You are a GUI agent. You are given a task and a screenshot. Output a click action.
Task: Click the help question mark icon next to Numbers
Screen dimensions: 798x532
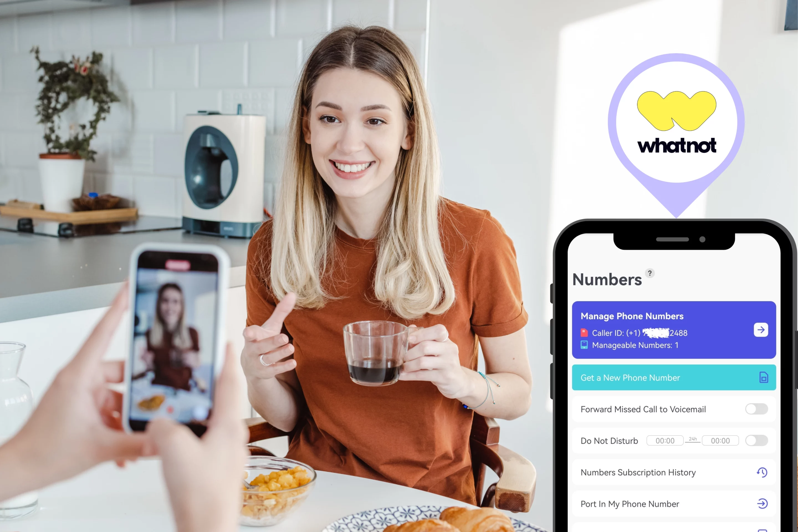pos(650,273)
